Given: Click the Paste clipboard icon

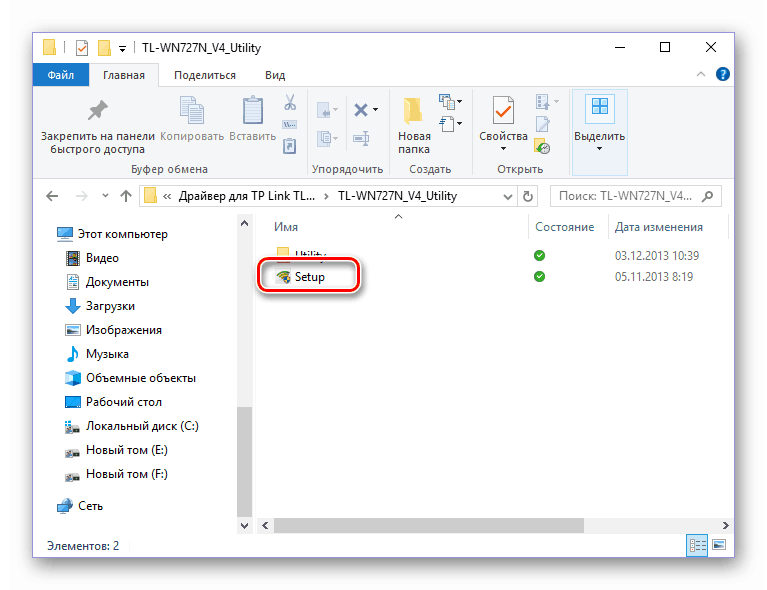Looking at the screenshot, I should coord(252,111).
